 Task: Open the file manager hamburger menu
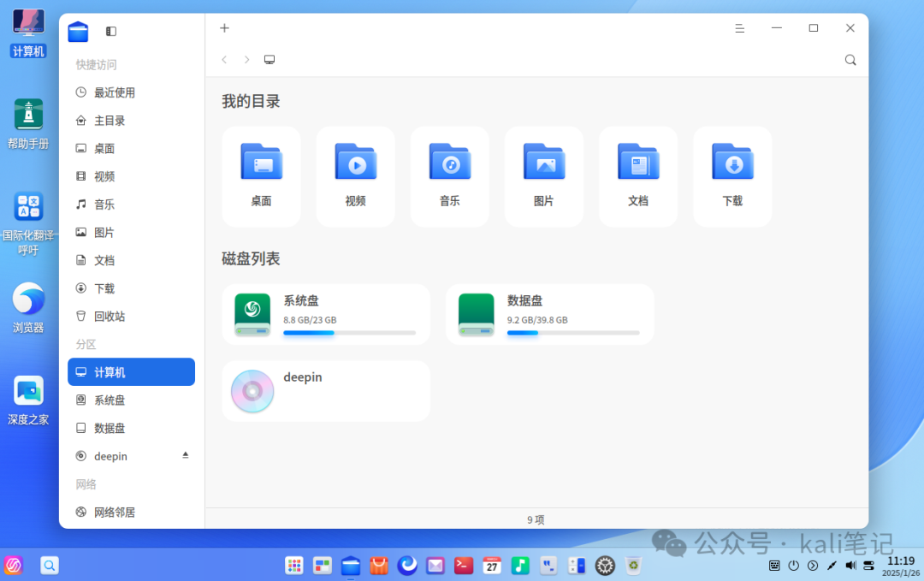pos(739,28)
